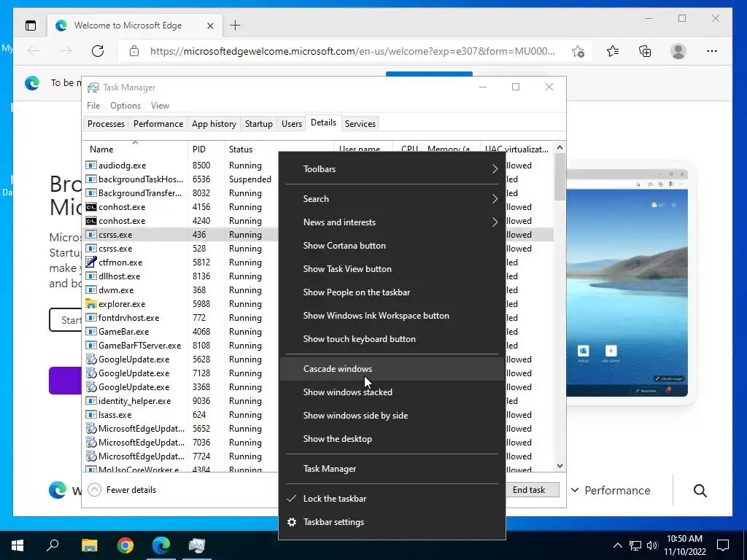This screenshot has width=747, height=560.
Task: Open a new Edge tab
Action: coord(235,26)
